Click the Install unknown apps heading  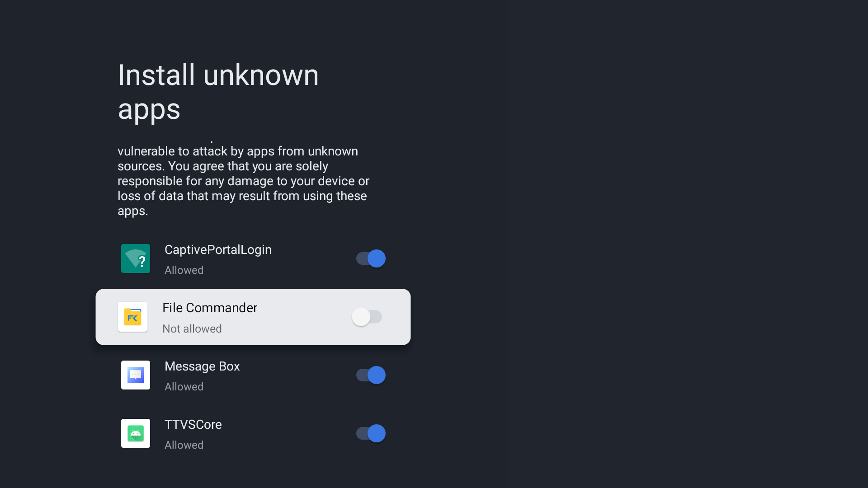218,92
